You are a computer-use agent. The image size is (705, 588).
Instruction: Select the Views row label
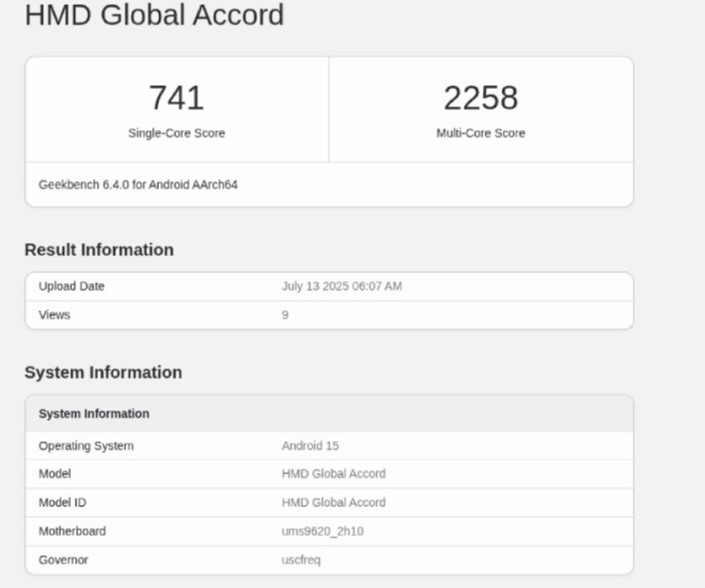tap(54, 315)
